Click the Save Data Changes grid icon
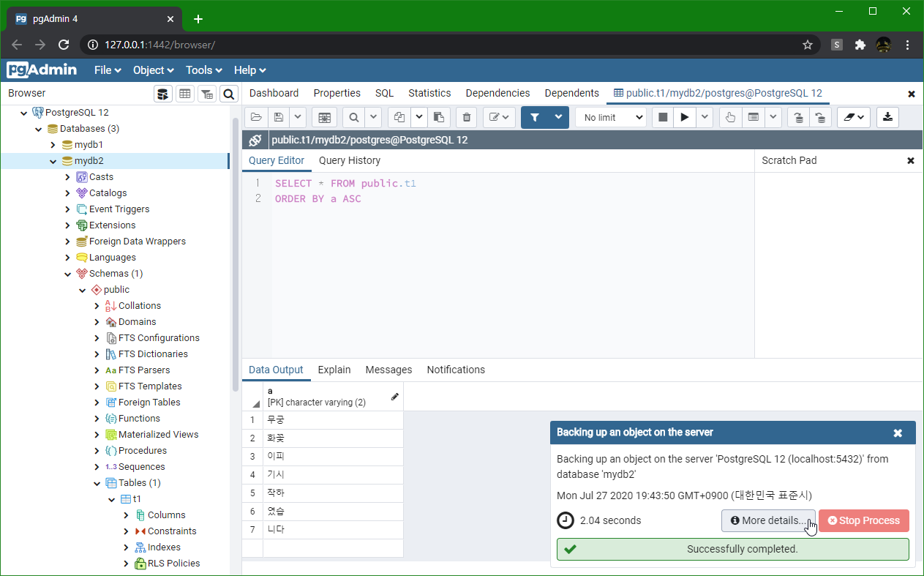Screen dimensions: 924x576 tap(324, 117)
